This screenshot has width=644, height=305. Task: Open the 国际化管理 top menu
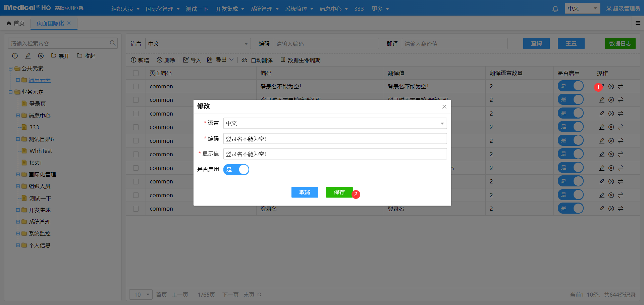163,9
